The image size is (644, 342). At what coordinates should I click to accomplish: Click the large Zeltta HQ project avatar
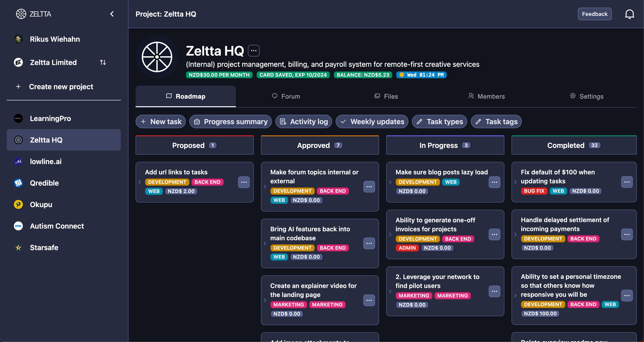pos(157,57)
